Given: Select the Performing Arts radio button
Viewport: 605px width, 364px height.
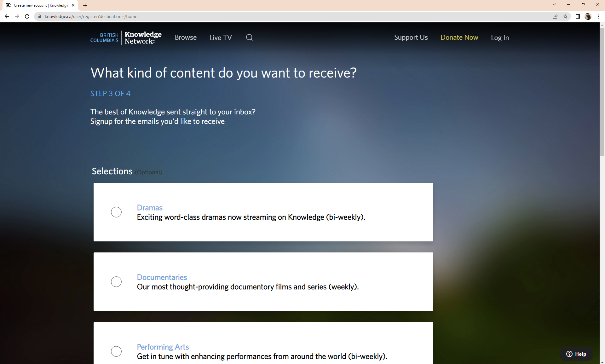Looking at the screenshot, I should (x=116, y=351).
